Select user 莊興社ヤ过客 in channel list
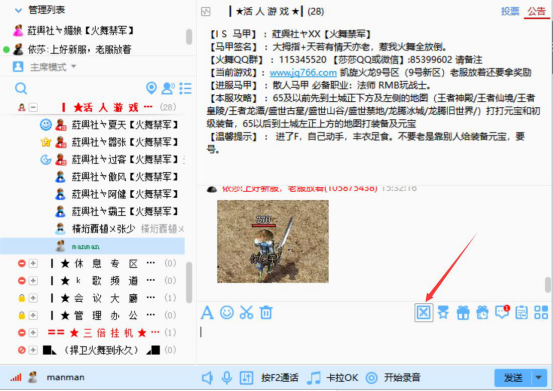 [x=124, y=159]
